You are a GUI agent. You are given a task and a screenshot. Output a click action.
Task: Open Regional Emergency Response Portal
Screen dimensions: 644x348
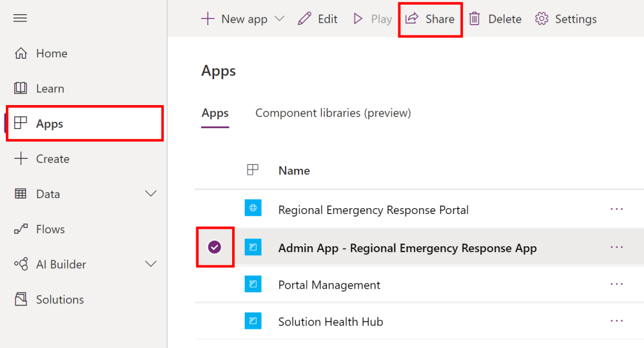click(x=373, y=210)
